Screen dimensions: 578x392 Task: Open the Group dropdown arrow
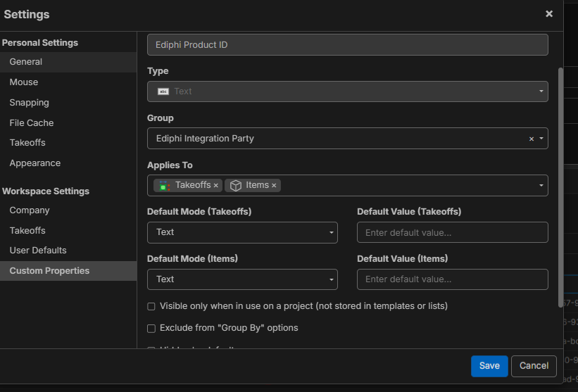point(541,139)
